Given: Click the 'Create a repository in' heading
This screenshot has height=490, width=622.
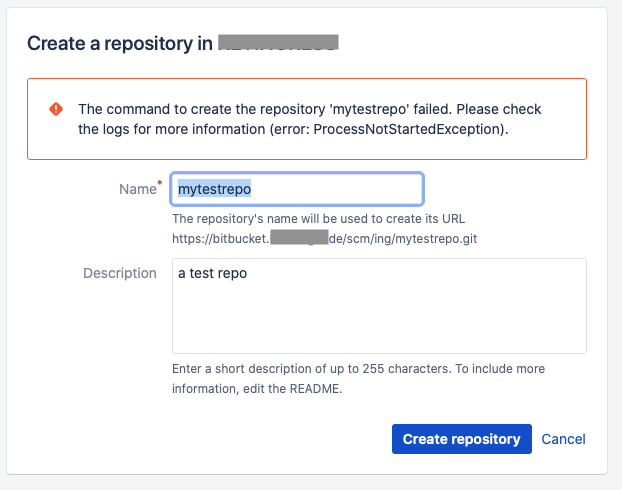Looking at the screenshot, I should (x=120, y=43).
